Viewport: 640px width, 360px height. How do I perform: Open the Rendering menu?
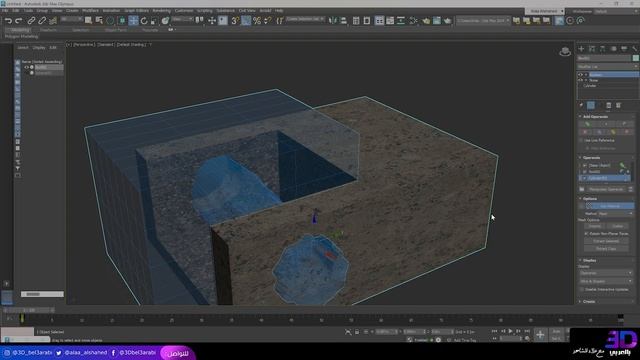click(161, 11)
